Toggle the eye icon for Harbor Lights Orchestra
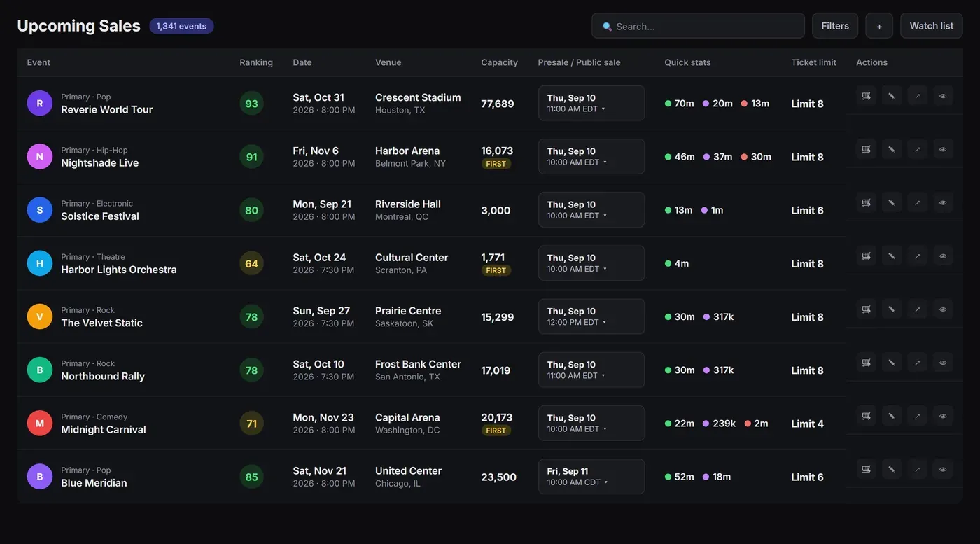 coord(943,256)
